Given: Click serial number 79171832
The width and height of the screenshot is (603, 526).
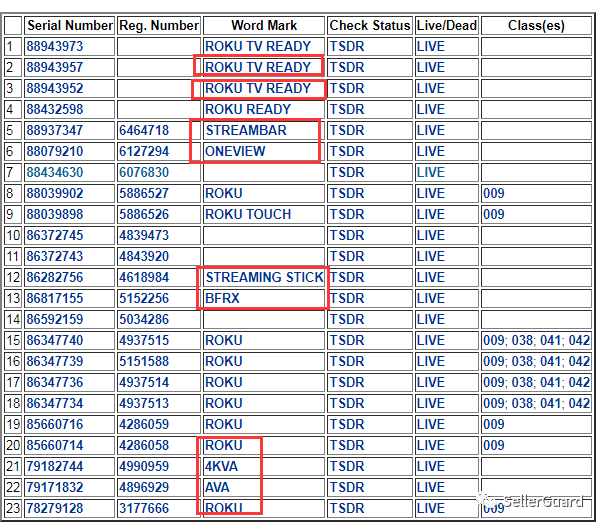Looking at the screenshot, I should click(x=55, y=487).
